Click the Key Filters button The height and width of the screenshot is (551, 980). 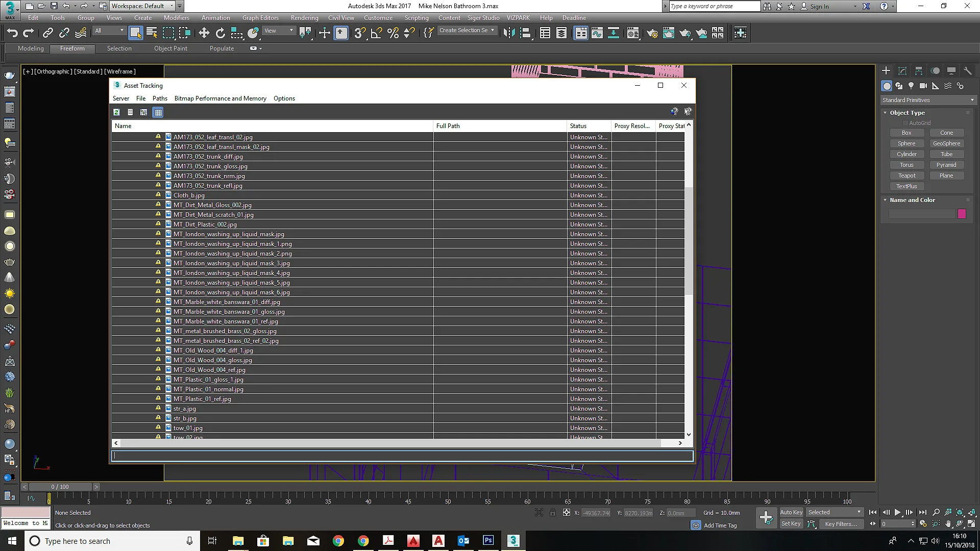tap(841, 524)
